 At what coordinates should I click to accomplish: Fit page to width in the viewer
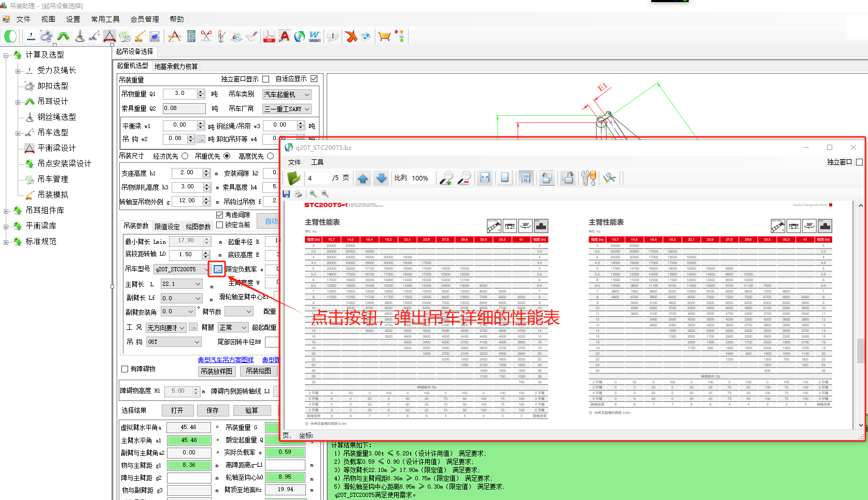pyautogui.click(x=485, y=178)
